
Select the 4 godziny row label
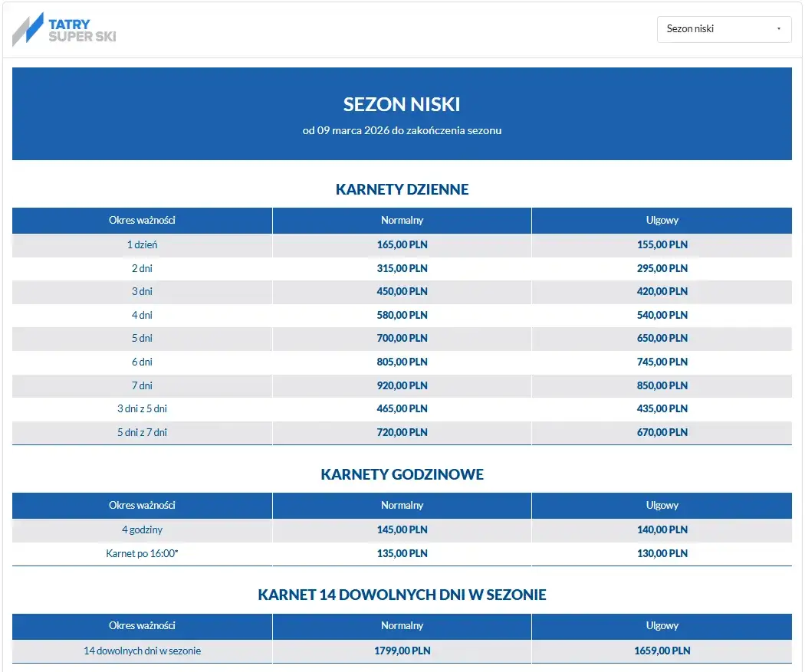[x=142, y=529]
